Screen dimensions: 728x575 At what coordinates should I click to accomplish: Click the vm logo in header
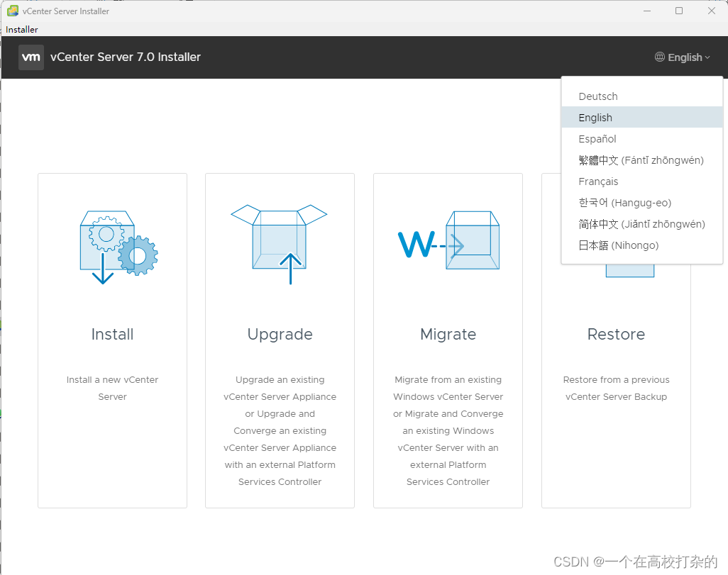pos(31,57)
